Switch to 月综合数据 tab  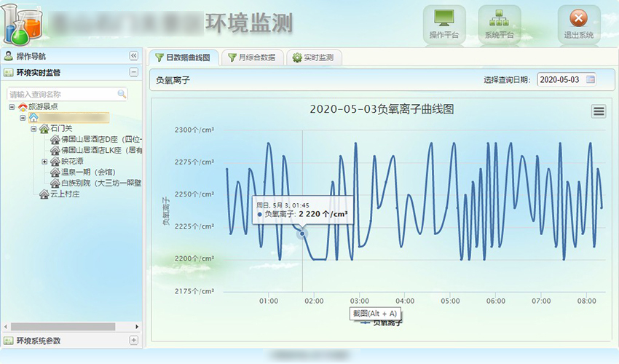point(251,58)
